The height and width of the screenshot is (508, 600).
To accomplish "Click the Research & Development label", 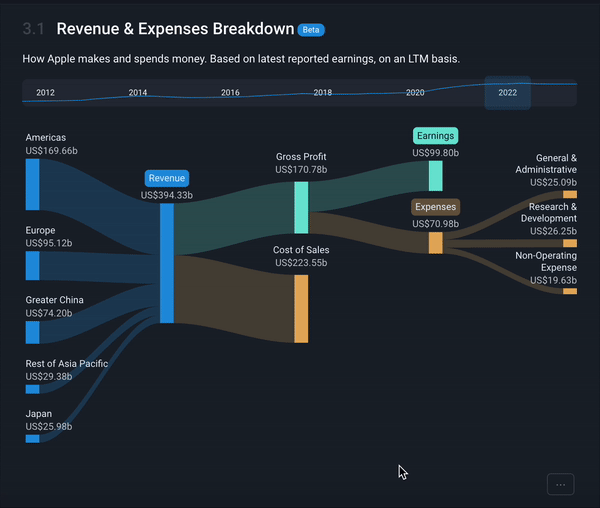I will (x=549, y=213).
